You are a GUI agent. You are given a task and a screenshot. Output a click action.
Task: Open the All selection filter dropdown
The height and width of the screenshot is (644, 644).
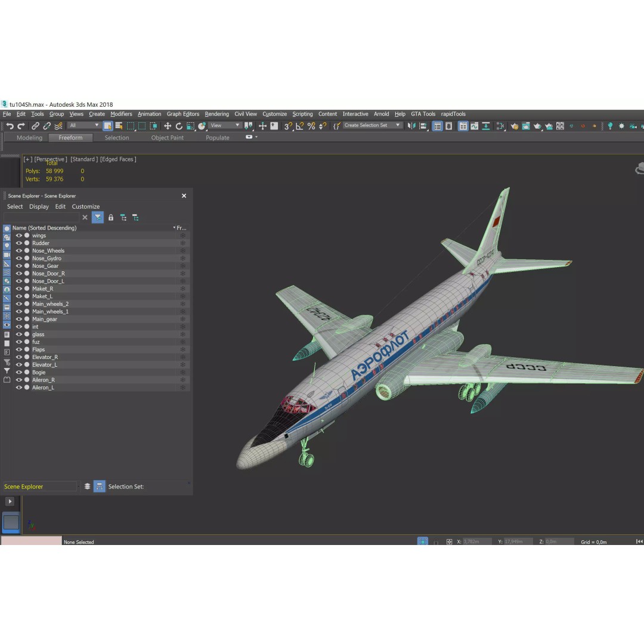[84, 125]
